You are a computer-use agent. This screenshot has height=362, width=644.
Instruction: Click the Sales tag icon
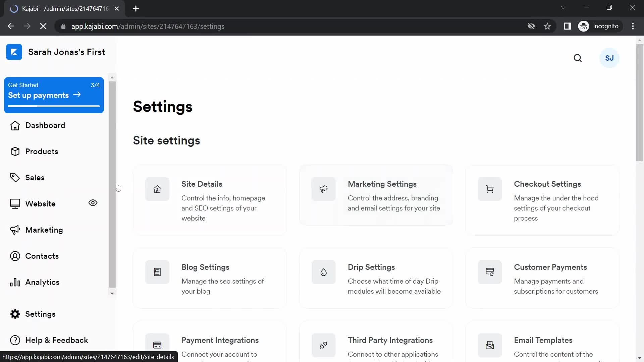click(15, 178)
